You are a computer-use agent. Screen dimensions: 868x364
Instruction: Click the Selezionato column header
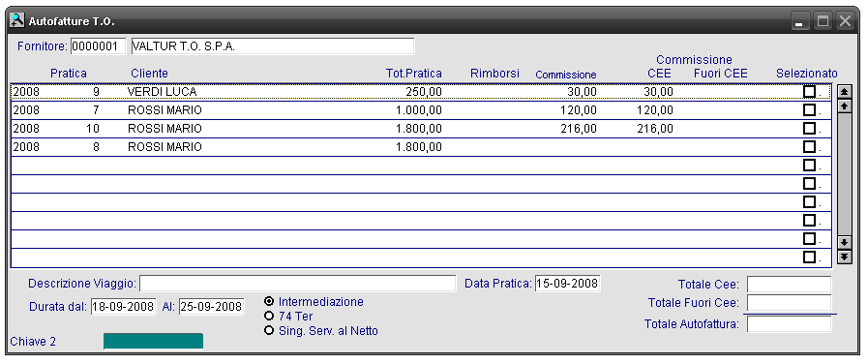[807, 74]
